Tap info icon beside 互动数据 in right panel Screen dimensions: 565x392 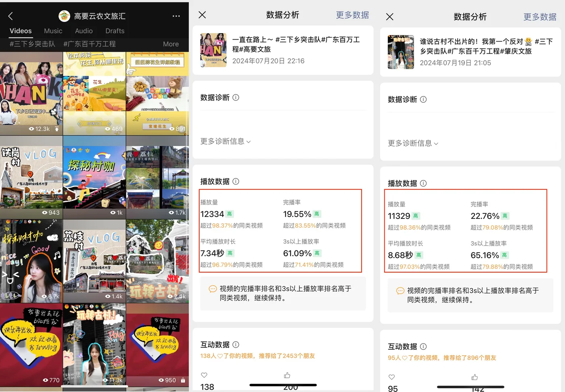423,346
